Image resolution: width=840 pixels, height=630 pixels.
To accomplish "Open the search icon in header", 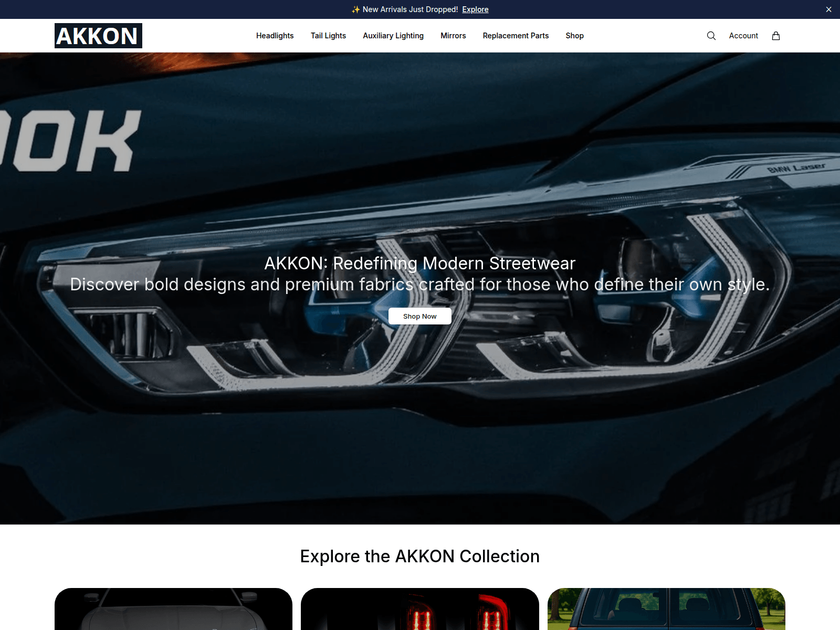I will (711, 36).
